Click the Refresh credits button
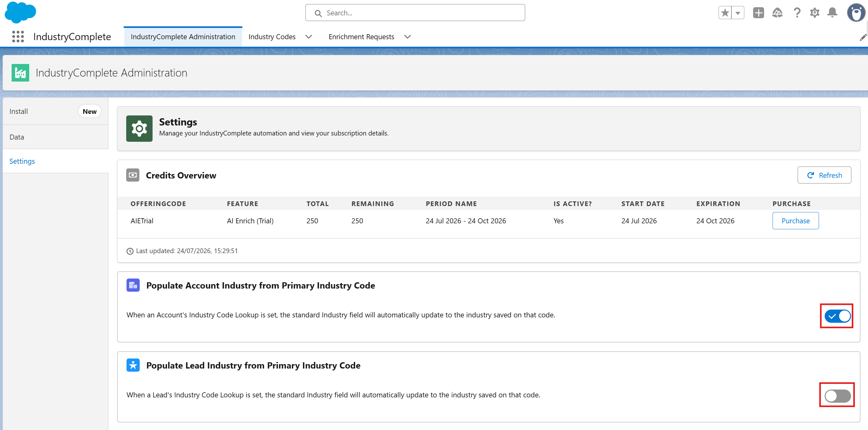868x430 pixels. pos(824,175)
